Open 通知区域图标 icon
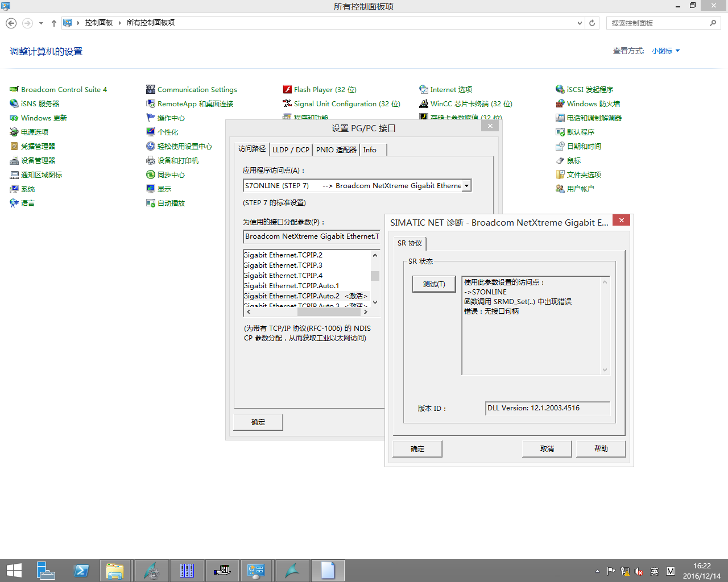Viewport: 728px width, 582px height. pos(14,175)
